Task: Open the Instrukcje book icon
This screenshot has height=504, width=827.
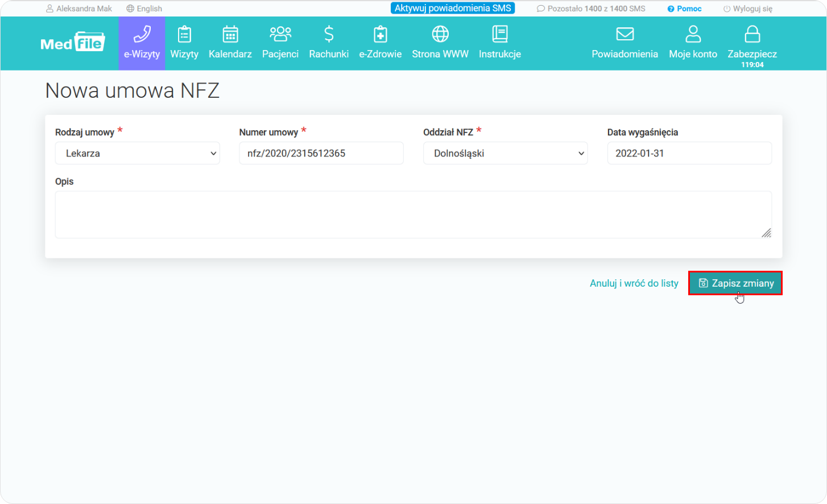Action: tap(500, 34)
